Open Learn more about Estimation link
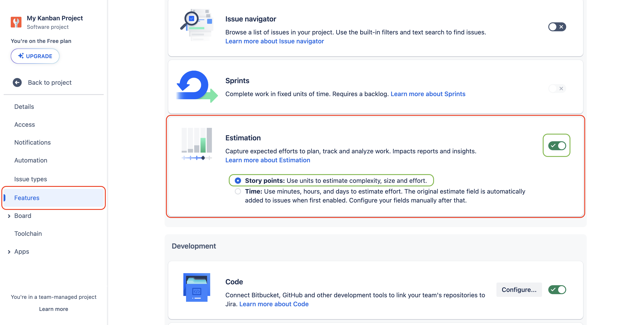Viewport: 644px width, 325px height. tap(267, 160)
